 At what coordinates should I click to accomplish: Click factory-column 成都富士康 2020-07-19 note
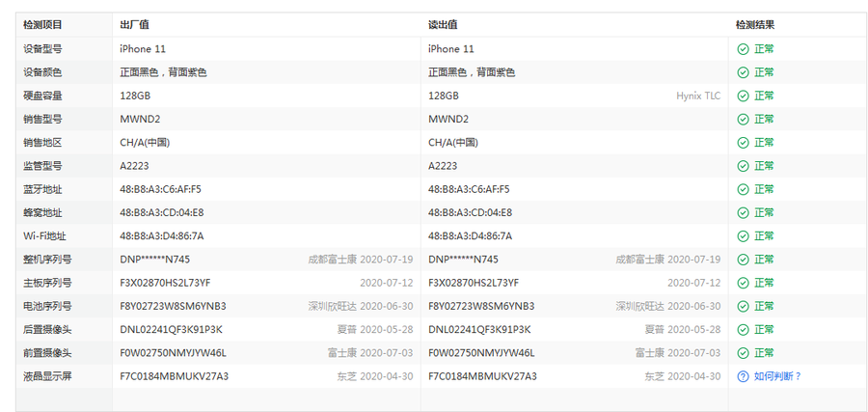click(x=361, y=260)
